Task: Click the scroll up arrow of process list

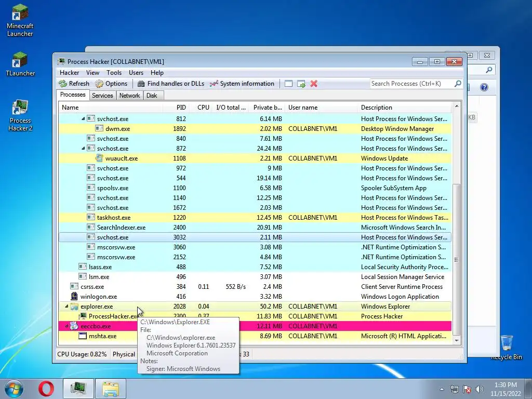Action: [457, 106]
